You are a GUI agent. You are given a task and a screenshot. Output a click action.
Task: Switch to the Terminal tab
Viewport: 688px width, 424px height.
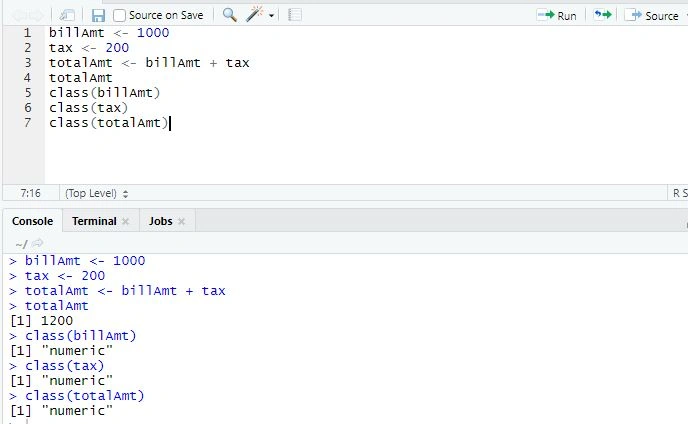pos(94,221)
